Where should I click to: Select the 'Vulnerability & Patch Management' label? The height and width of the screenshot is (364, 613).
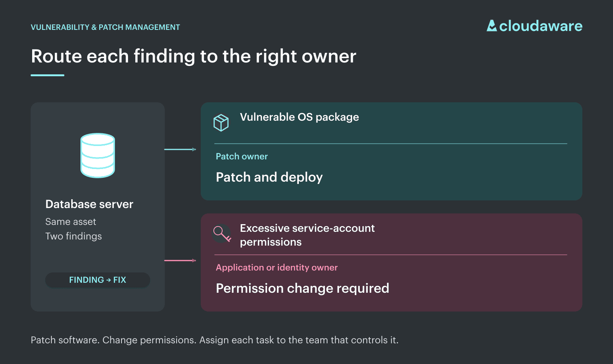[x=105, y=27]
